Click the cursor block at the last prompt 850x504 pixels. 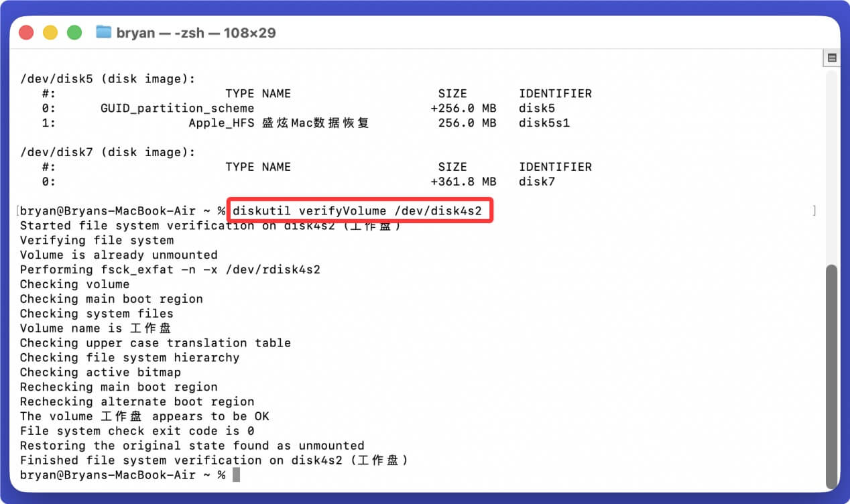click(x=236, y=475)
